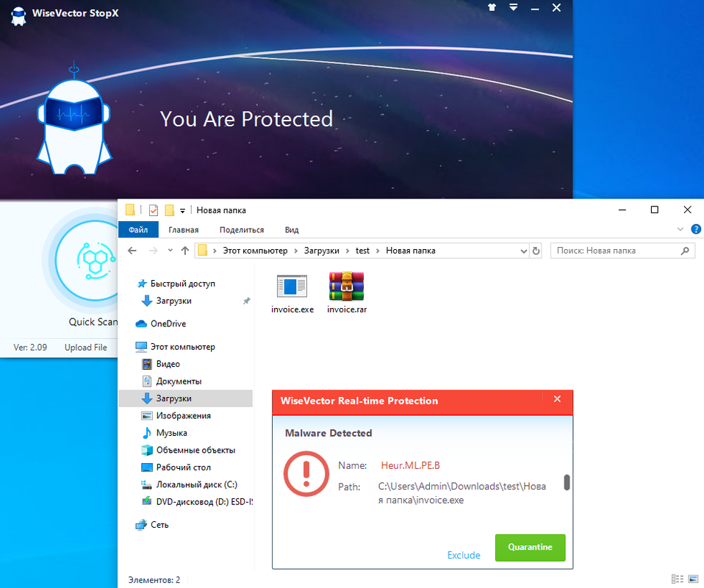Select OneDrive in navigation pane
The image size is (704, 588).
coord(168,323)
